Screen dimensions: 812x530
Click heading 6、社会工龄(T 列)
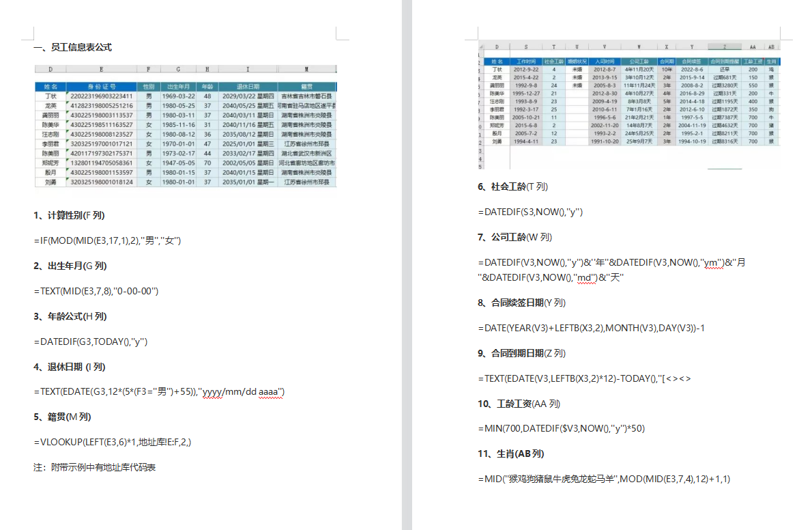[512, 186]
